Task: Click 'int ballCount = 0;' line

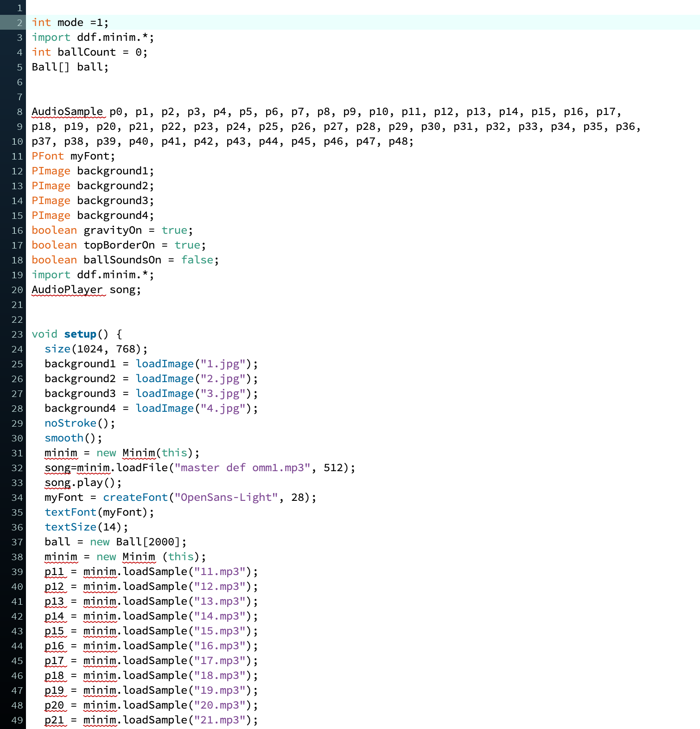Action: click(89, 52)
